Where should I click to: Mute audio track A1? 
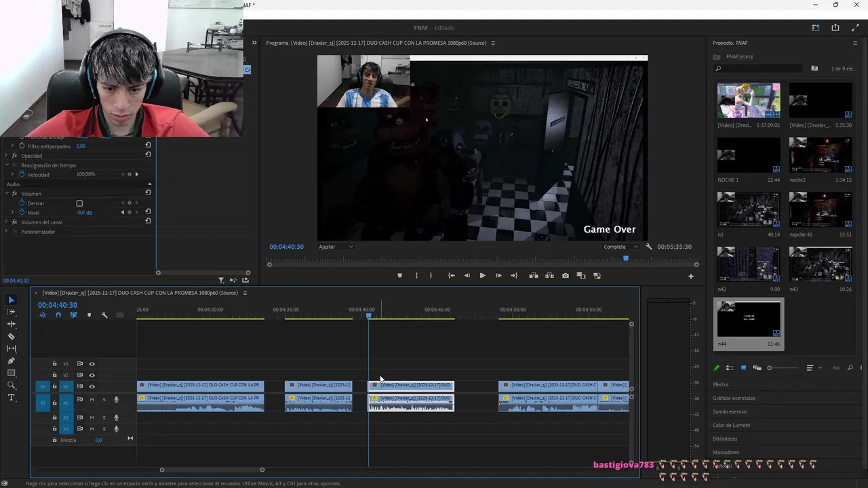coord(92,399)
